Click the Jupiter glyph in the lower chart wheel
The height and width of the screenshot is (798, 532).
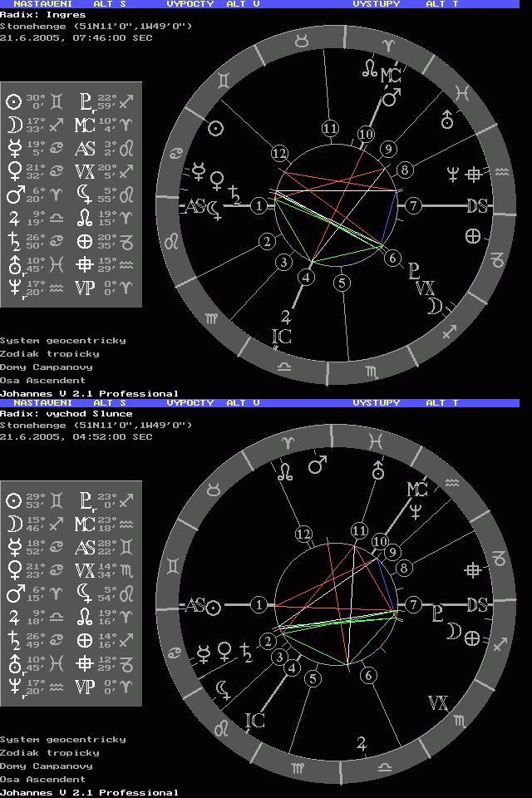point(362,742)
